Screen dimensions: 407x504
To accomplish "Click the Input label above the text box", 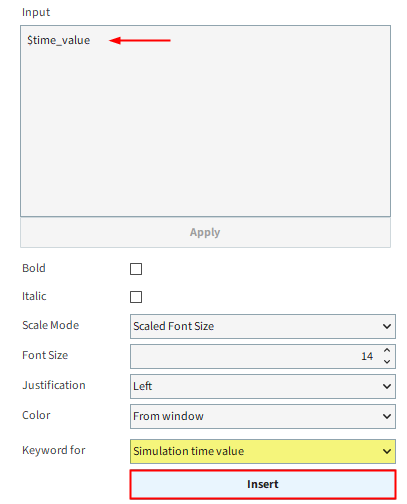I will click(36, 12).
